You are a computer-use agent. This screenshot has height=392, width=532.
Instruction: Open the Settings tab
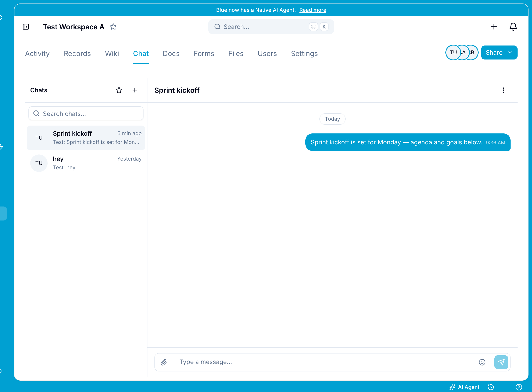click(304, 54)
